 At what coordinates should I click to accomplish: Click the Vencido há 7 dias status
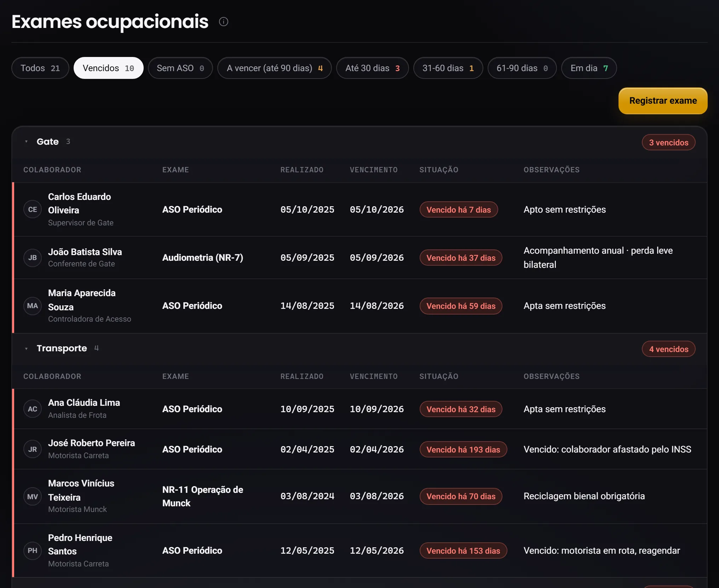pos(459,210)
